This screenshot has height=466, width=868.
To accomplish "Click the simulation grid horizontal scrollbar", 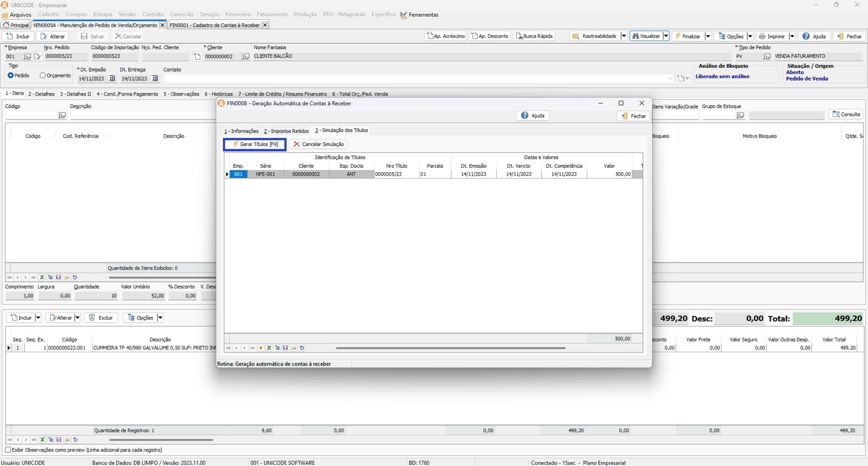I will [450, 348].
